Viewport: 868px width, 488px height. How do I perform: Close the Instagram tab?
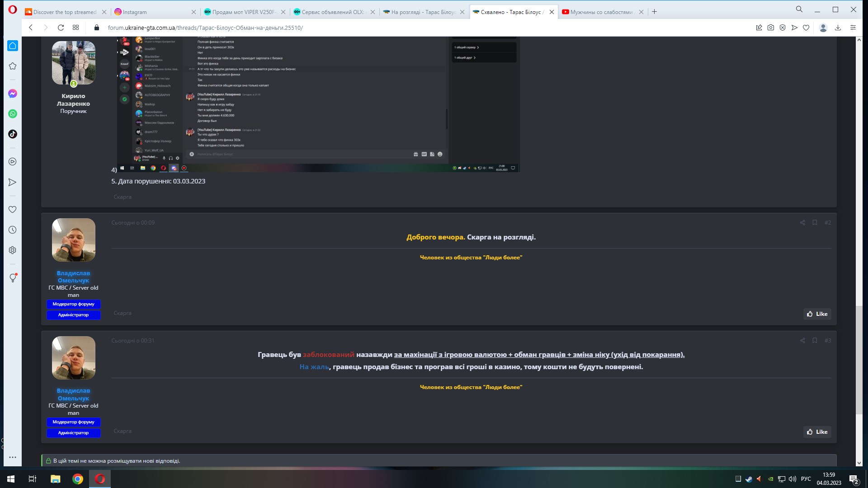[193, 12]
